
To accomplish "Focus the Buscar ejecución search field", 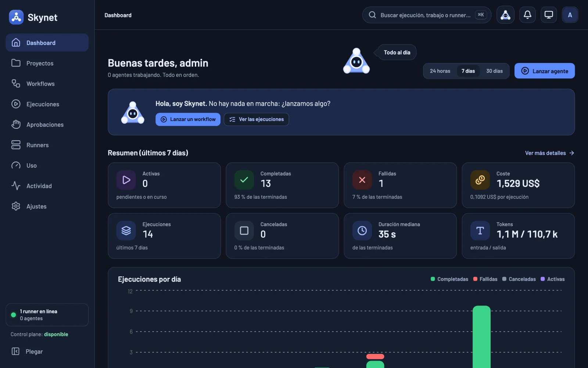I will [427, 15].
